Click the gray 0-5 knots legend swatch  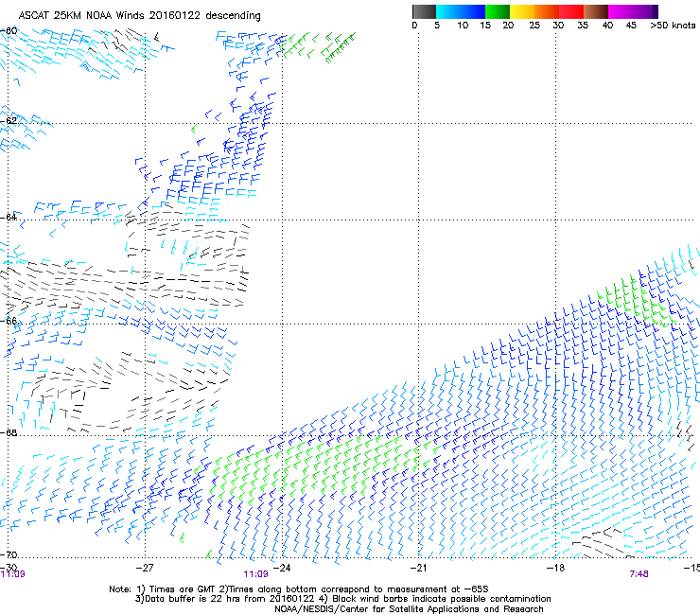[424, 11]
